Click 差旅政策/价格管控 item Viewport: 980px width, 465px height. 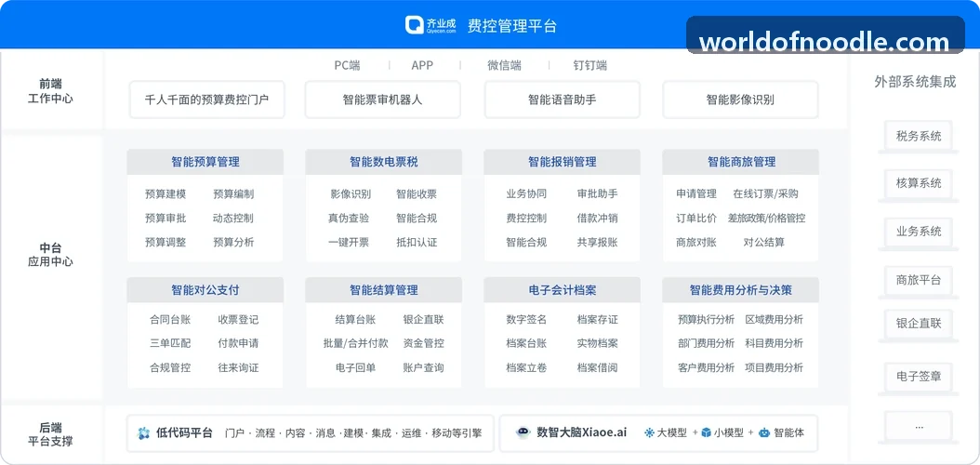point(766,219)
